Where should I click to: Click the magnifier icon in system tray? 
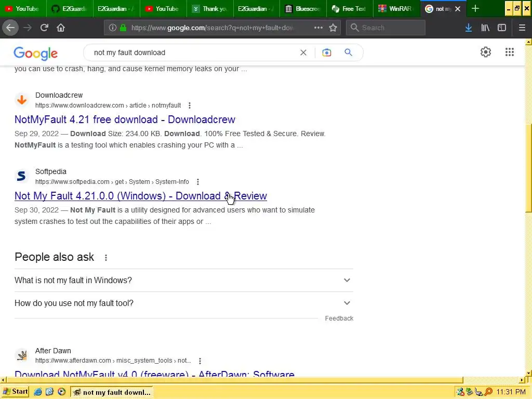pyautogui.click(x=488, y=392)
